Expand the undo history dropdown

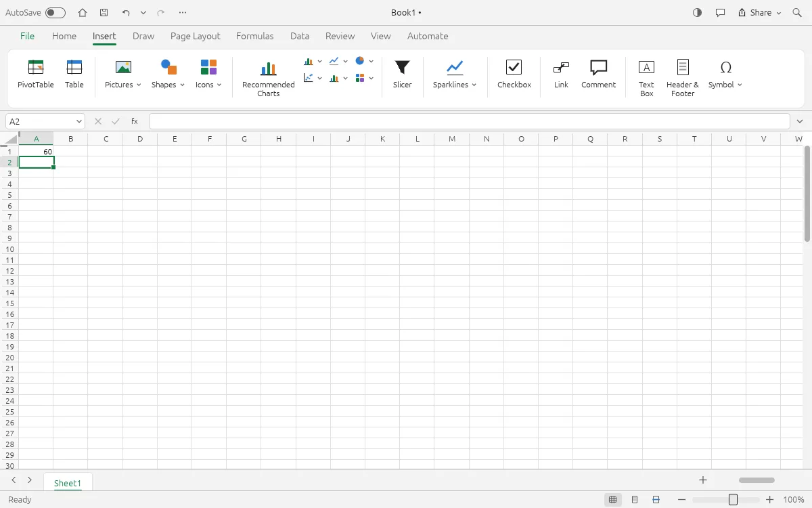pyautogui.click(x=143, y=13)
